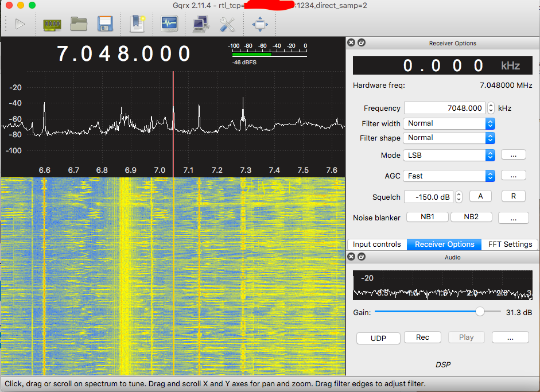Open the Filter shape dropdown
Image resolution: width=540 pixels, height=392 pixels.
pos(449,138)
